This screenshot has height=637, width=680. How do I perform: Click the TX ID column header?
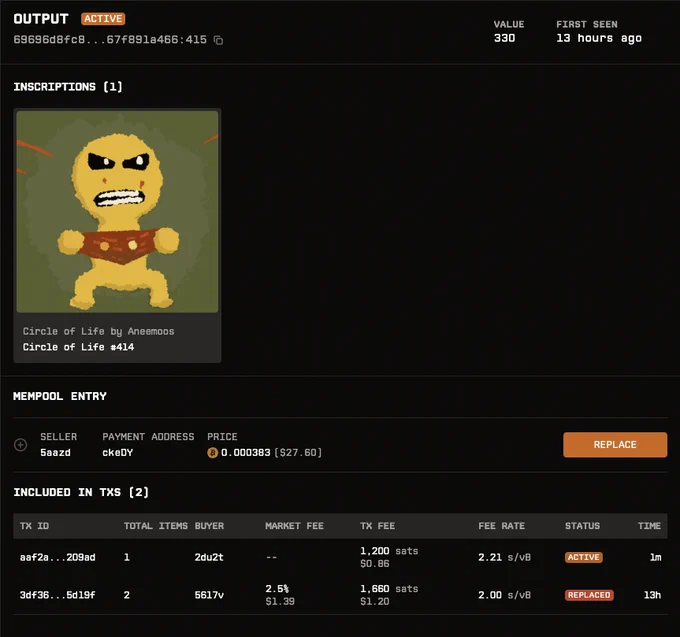pyautogui.click(x=34, y=526)
